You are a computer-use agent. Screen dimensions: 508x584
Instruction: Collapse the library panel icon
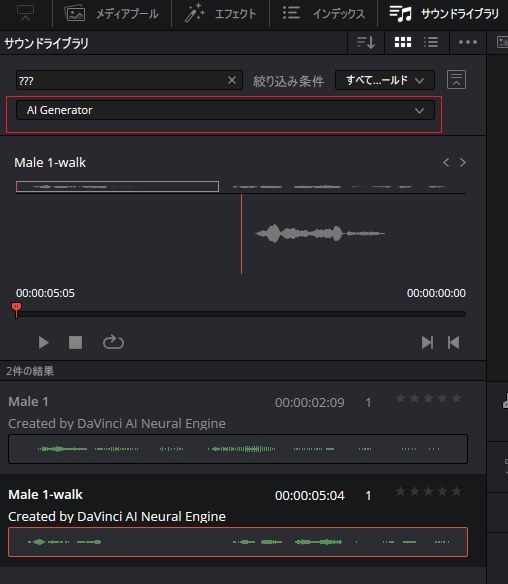pyautogui.click(x=456, y=80)
